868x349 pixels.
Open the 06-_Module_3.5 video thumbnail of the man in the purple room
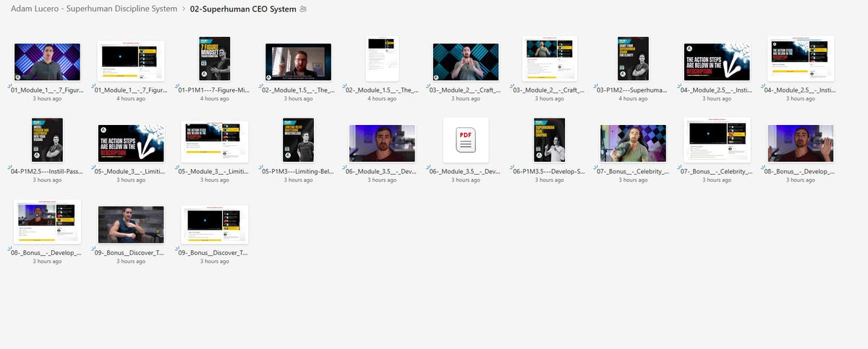382,143
